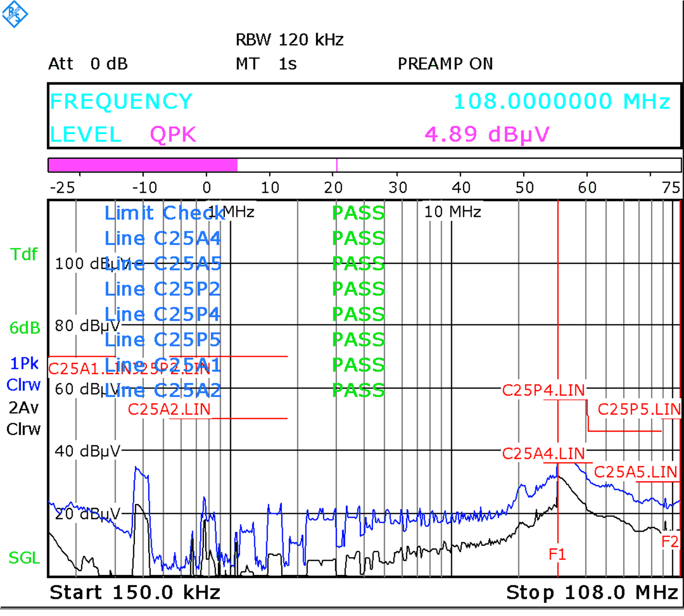Click the PASS result for Line C25P2
This screenshot has width=684, height=616.
(358, 289)
